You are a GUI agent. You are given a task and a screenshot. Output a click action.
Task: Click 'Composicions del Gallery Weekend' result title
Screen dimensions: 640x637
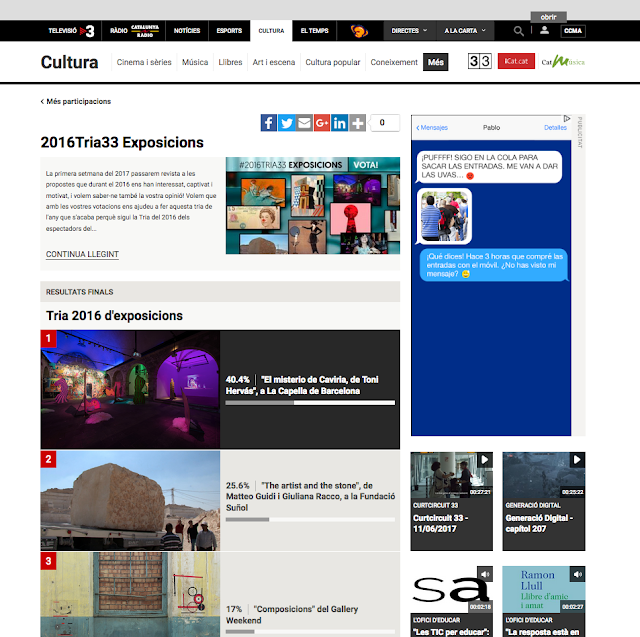pos(292,615)
